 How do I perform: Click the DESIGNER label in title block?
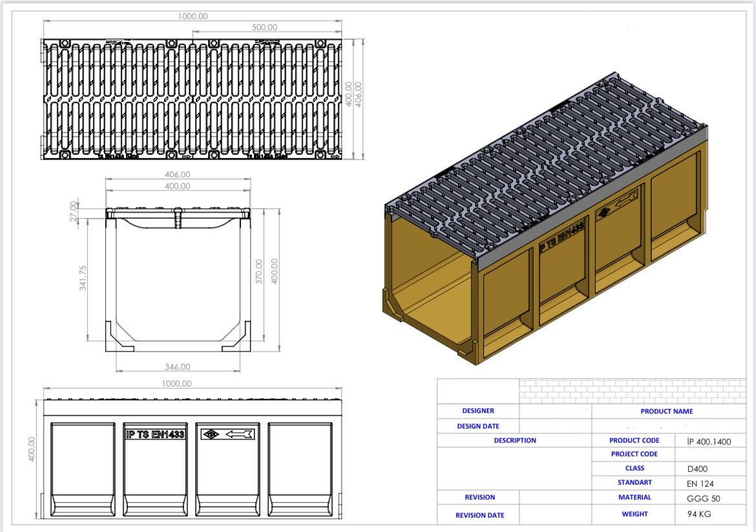pyautogui.click(x=478, y=411)
